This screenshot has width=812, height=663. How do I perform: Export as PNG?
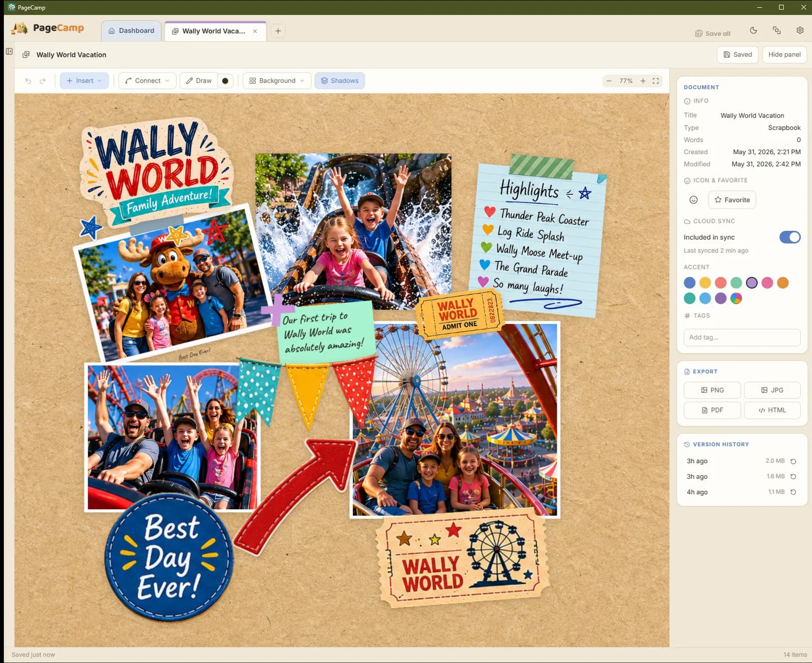(x=712, y=390)
